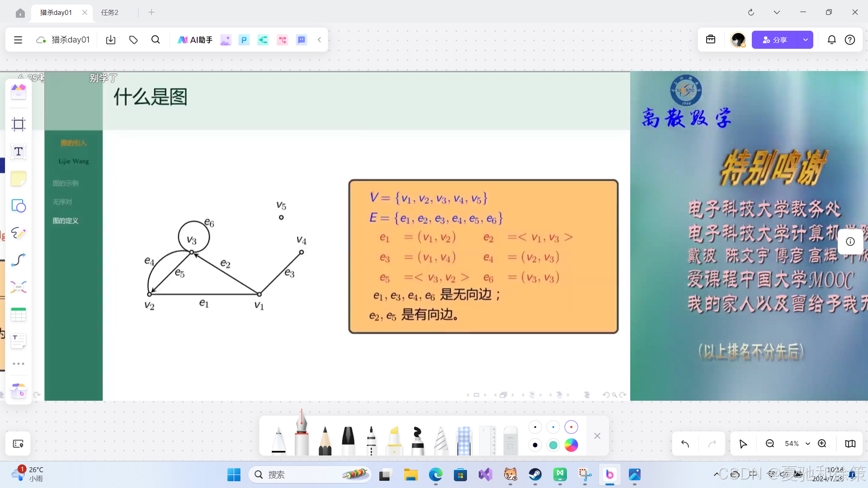Select the eraser tool
The height and width of the screenshot is (488, 868).
[x=510, y=441]
